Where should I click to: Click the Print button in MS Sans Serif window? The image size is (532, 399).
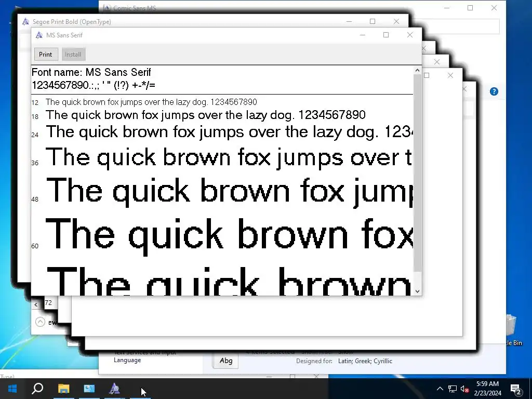(x=46, y=54)
